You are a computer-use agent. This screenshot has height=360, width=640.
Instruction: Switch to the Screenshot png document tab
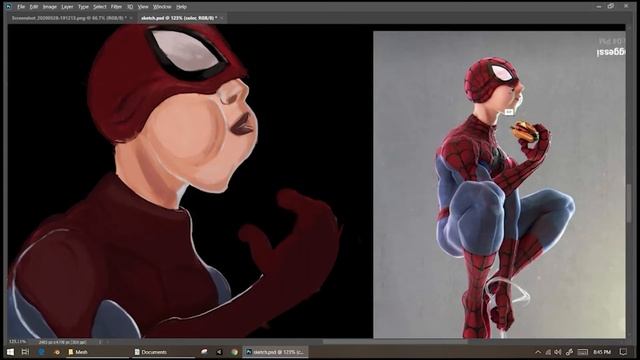[x=69, y=18]
